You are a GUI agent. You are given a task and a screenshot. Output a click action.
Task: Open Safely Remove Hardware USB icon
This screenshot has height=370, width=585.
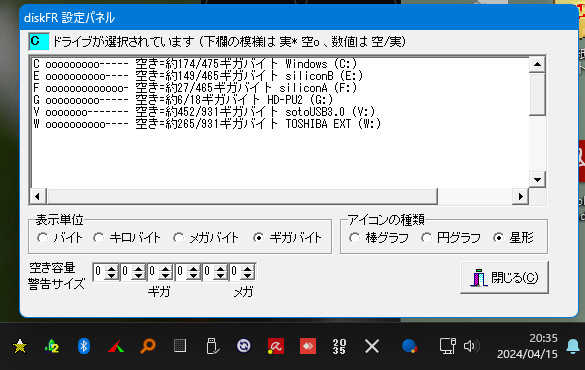pos(212,346)
